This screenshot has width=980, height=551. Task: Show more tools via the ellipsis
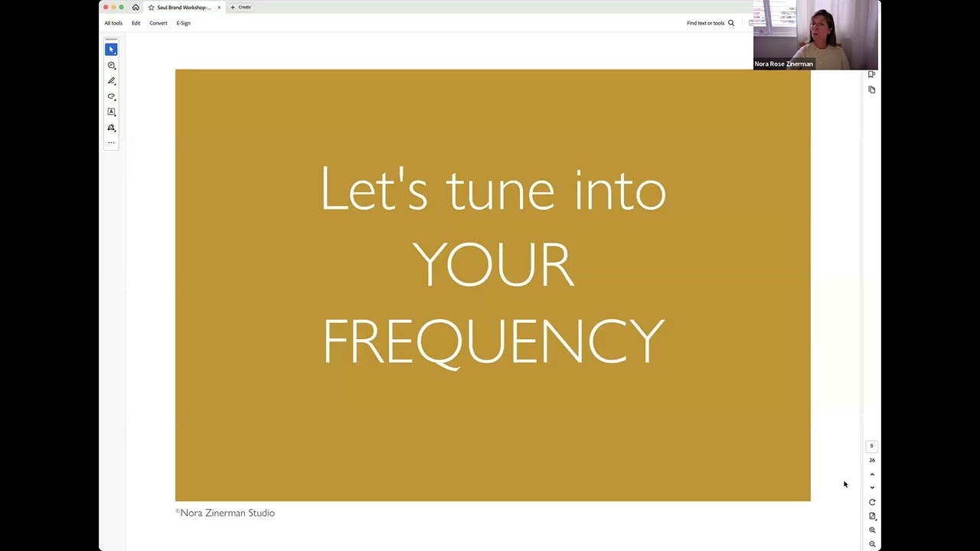(x=111, y=142)
